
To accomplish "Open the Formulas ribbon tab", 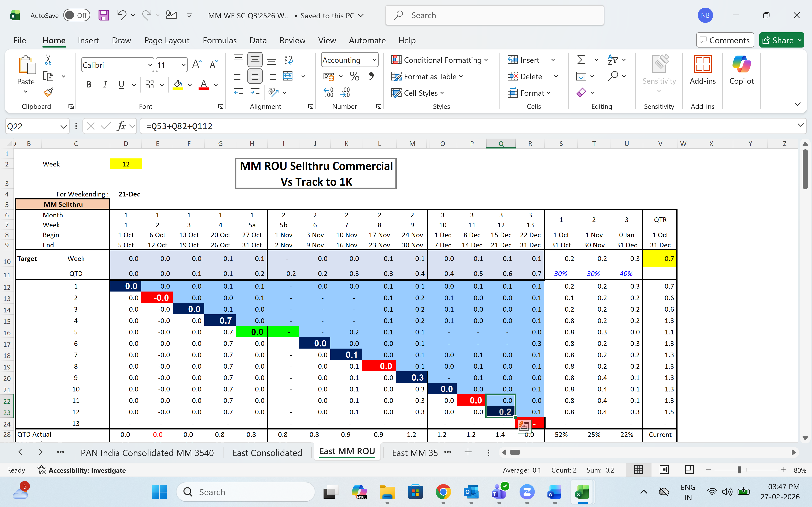I will click(x=219, y=40).
